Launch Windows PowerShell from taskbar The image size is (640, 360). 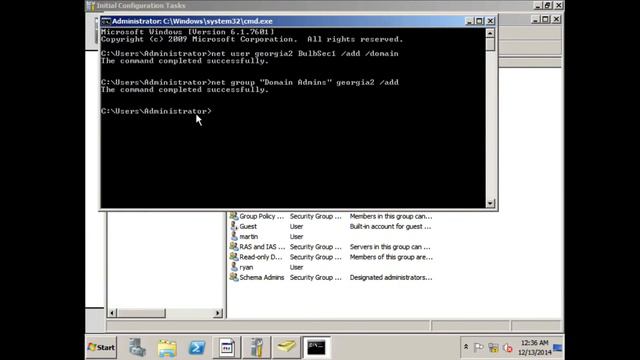[x=197, y=348]
